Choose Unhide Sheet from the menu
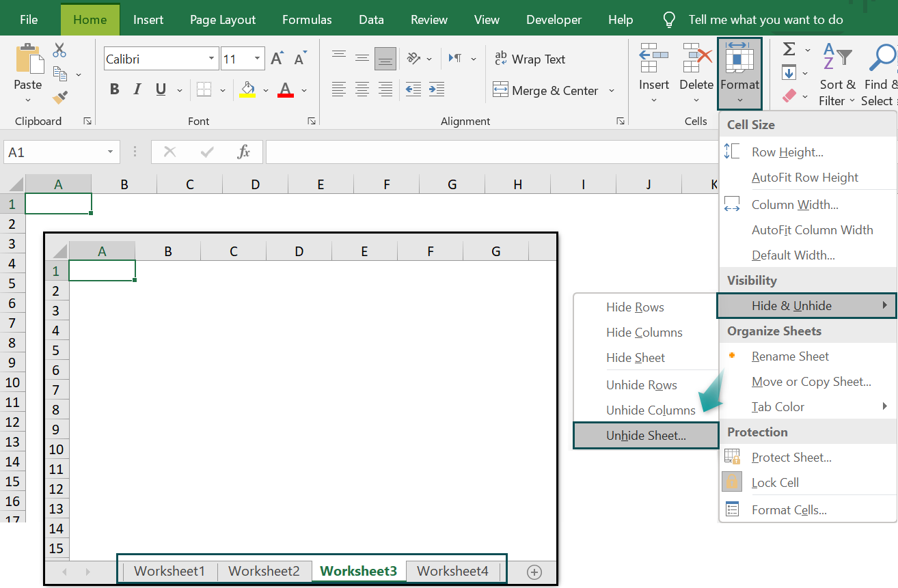 coord(645,435)
